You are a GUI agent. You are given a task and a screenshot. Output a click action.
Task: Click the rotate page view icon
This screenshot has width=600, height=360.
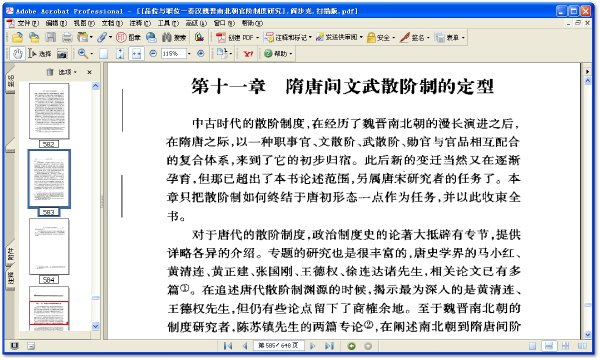[222, 54]
